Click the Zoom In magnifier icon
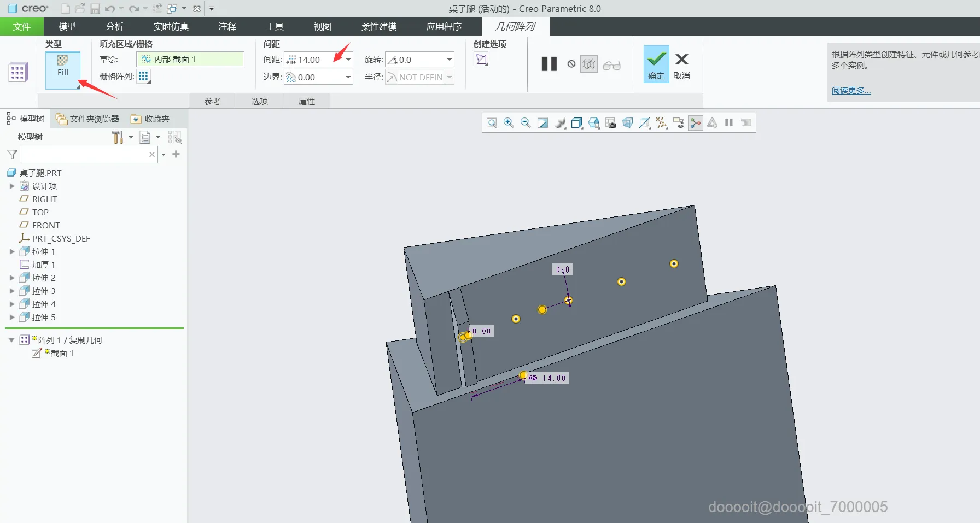This screenshot has width=980, height=523. click(x=509, y=123)
